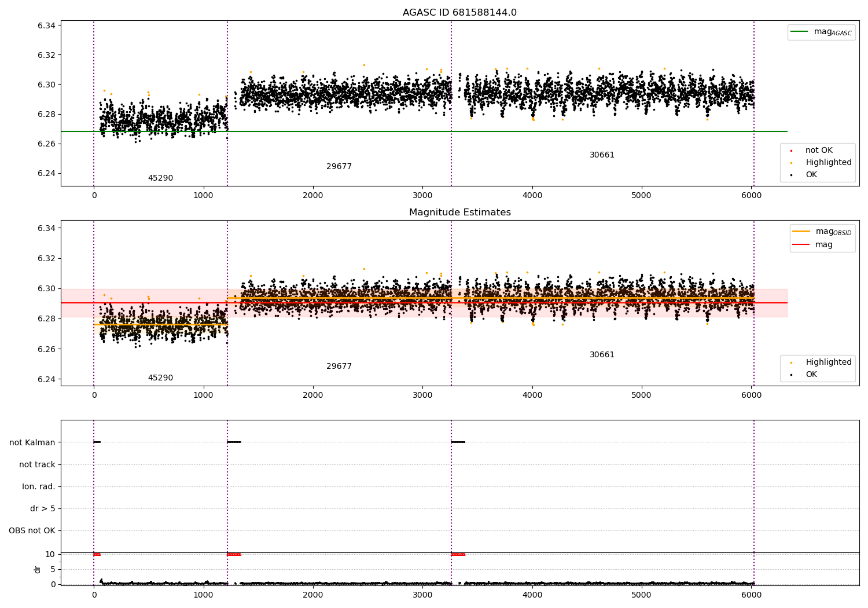The height and width of the screenshot is (608, 868).
Task: Click the mag OBSID legend label text
Action: [833, 232]
